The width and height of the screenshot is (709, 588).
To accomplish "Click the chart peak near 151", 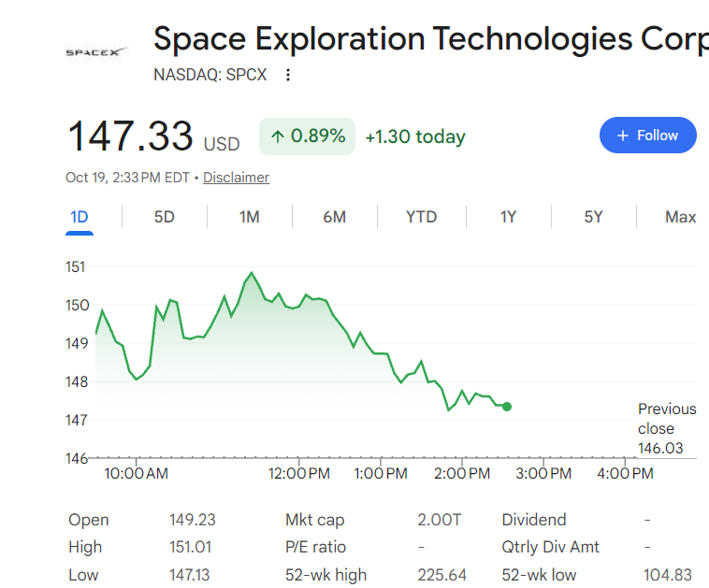I will [x=252, y=273].
